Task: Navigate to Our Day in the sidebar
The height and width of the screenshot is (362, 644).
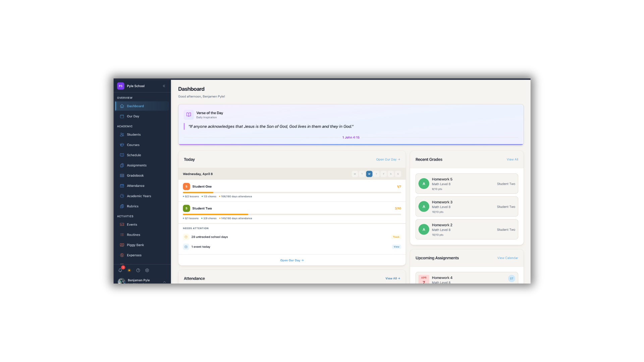Action: (x=133, y=116)
